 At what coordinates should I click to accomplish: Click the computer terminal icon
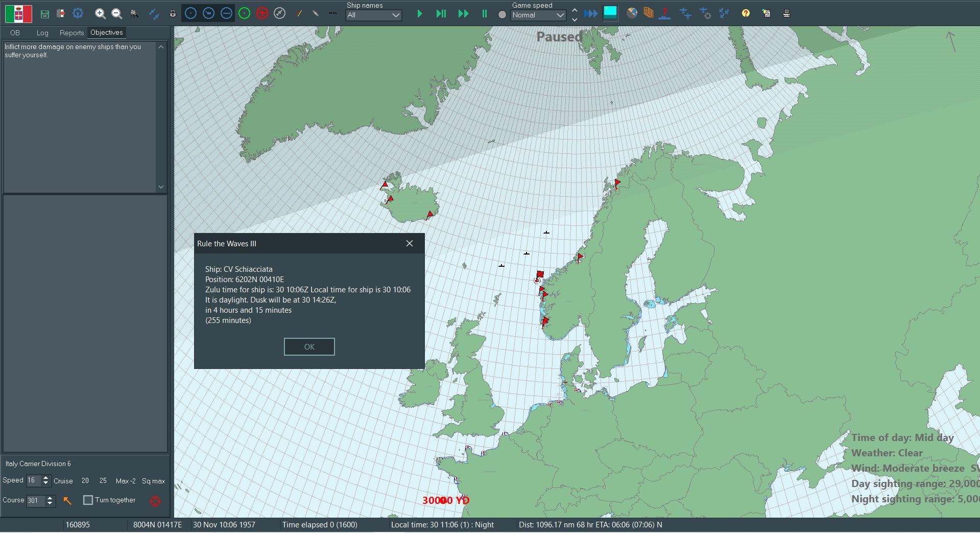pos(786,13)
